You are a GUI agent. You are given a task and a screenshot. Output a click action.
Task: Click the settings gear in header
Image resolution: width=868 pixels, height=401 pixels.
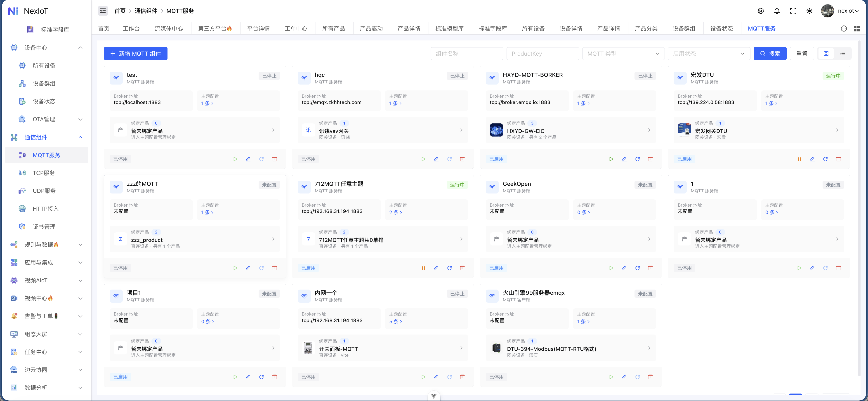760,11
